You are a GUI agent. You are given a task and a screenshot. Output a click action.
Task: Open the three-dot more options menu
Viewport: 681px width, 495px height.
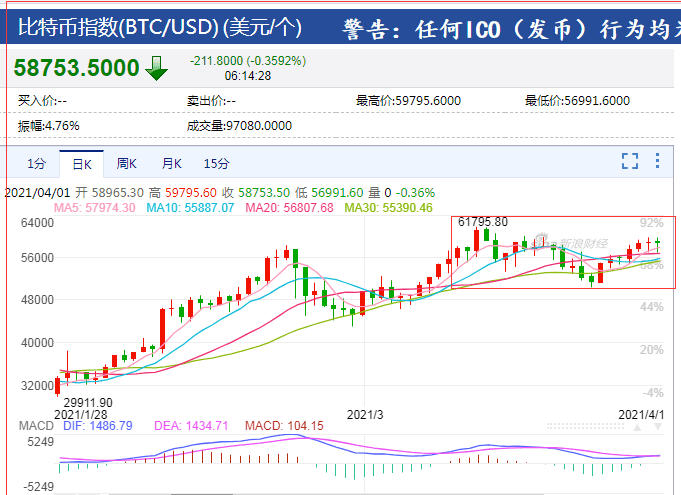click(658, 161)
